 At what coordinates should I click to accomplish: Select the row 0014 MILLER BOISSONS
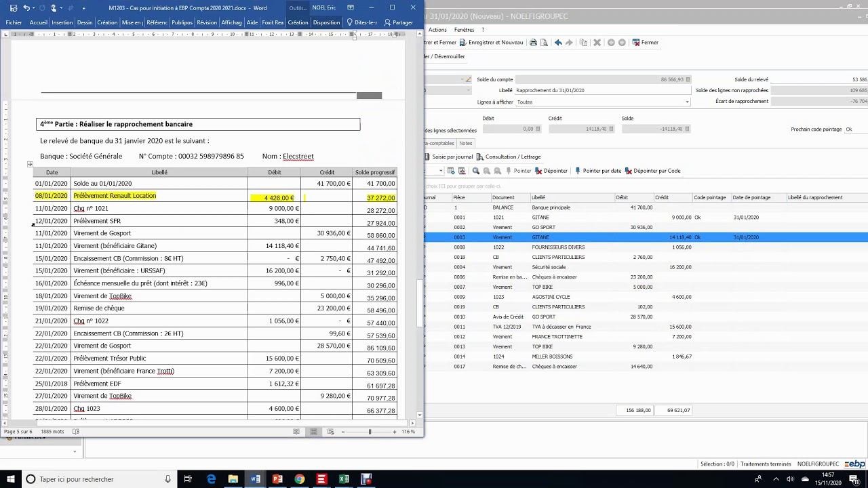pos(646,357)
